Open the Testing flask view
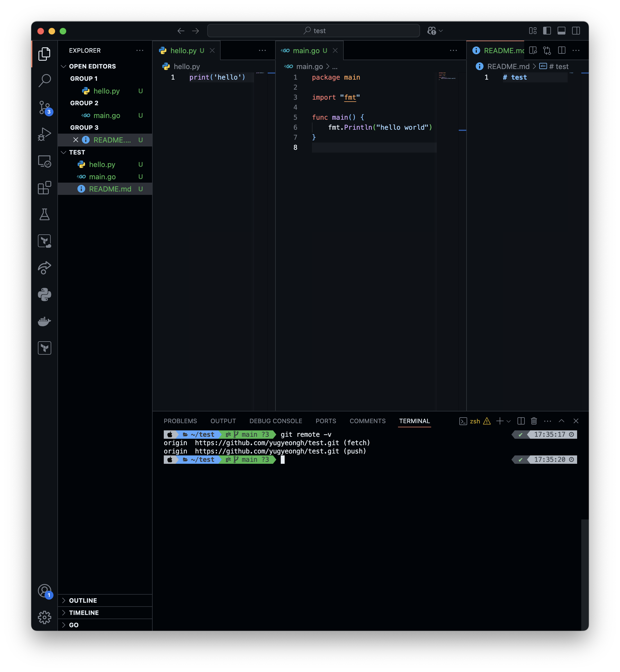The width and height of the screenshot is (620, 672). [44, 214]
